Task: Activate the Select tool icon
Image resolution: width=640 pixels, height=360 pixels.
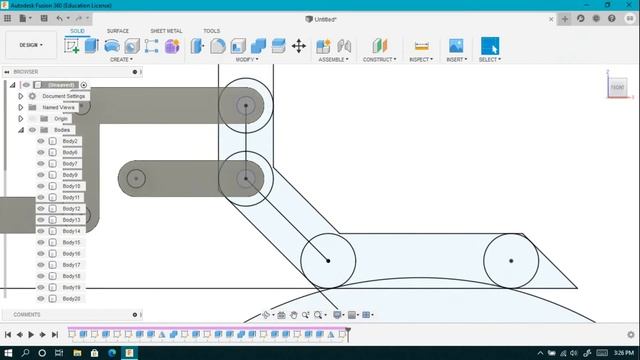Action: 490,46
